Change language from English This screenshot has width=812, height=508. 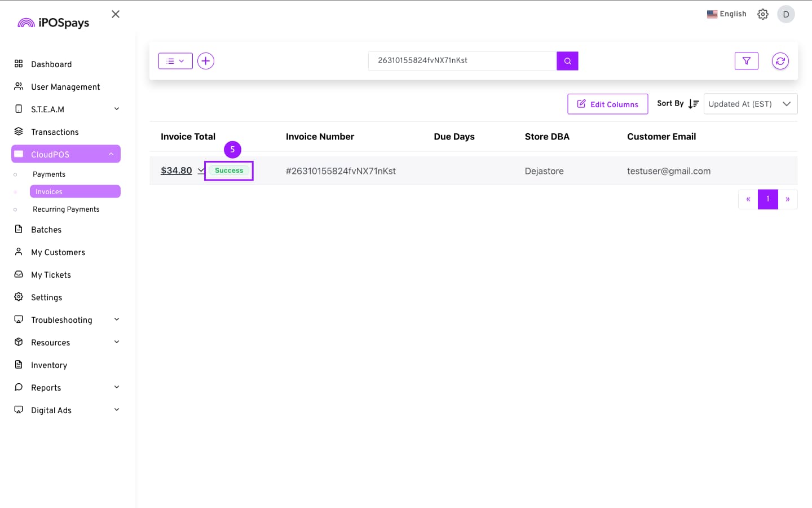[726, 14]
